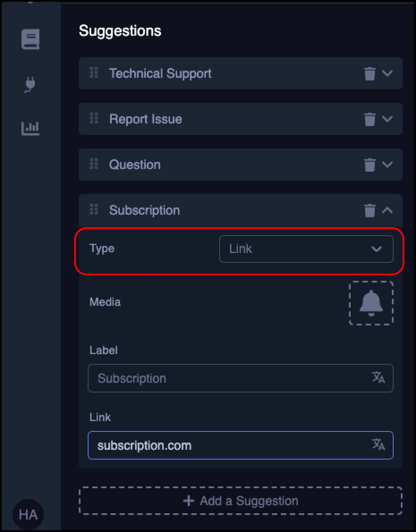Open the HA profile avatar

[x=28, y=515]
